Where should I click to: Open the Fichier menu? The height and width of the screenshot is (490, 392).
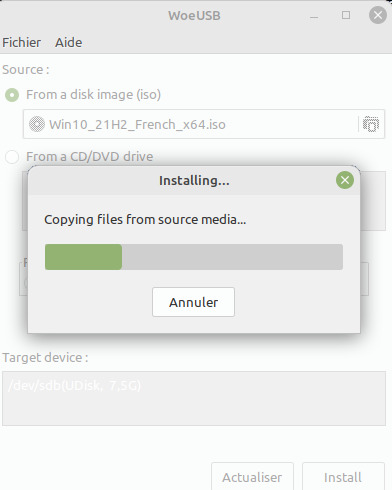(22, 43)
